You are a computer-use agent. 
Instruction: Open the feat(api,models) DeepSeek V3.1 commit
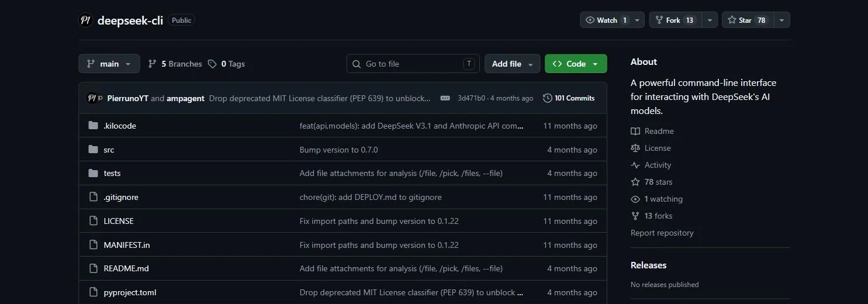click(411, 126)
